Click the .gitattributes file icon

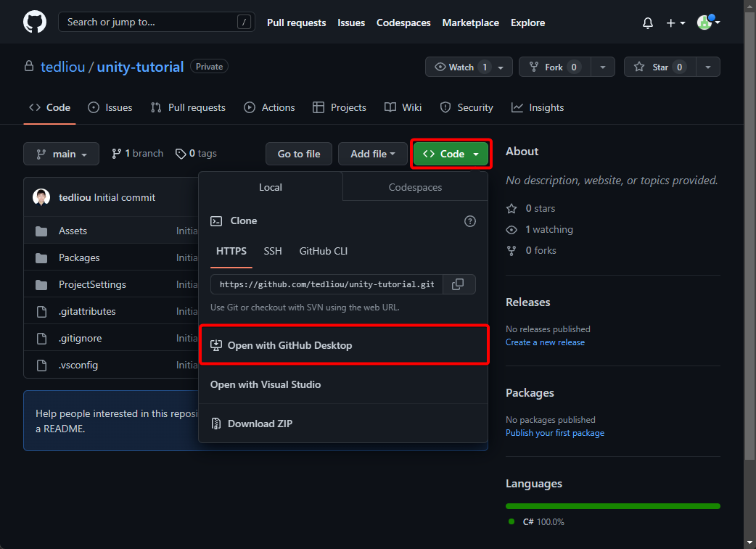[42, 312]
